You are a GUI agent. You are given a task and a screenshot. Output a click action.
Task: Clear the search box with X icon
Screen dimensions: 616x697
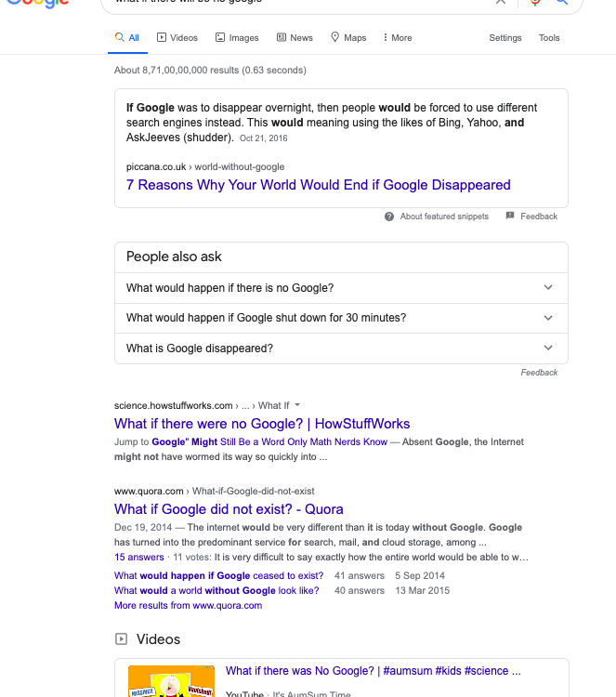pyautogui.click(x=501, y=1)
